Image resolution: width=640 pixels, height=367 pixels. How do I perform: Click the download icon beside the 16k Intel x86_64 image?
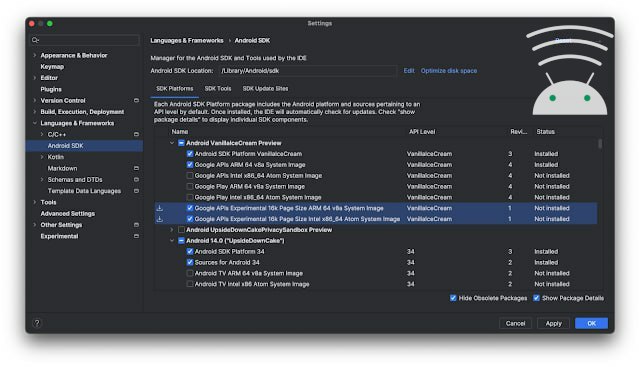(x=160, y=219)
